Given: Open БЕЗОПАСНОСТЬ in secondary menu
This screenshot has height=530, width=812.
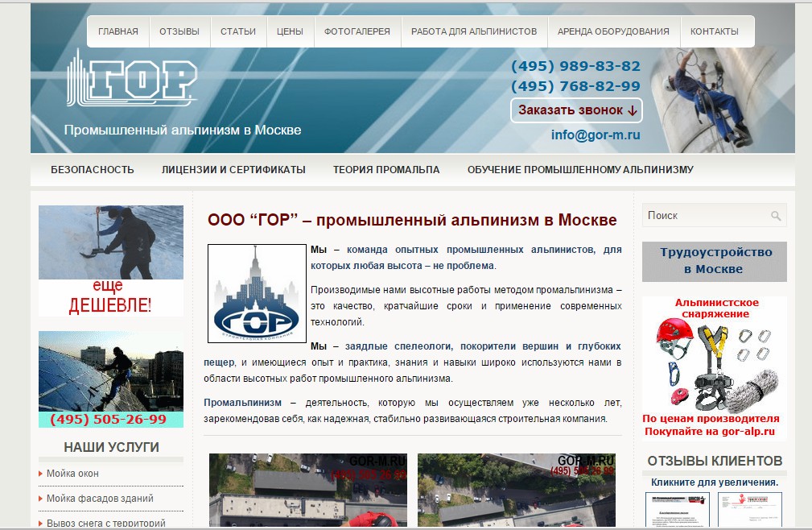Looking at the screenshot, I should [93, 169].
